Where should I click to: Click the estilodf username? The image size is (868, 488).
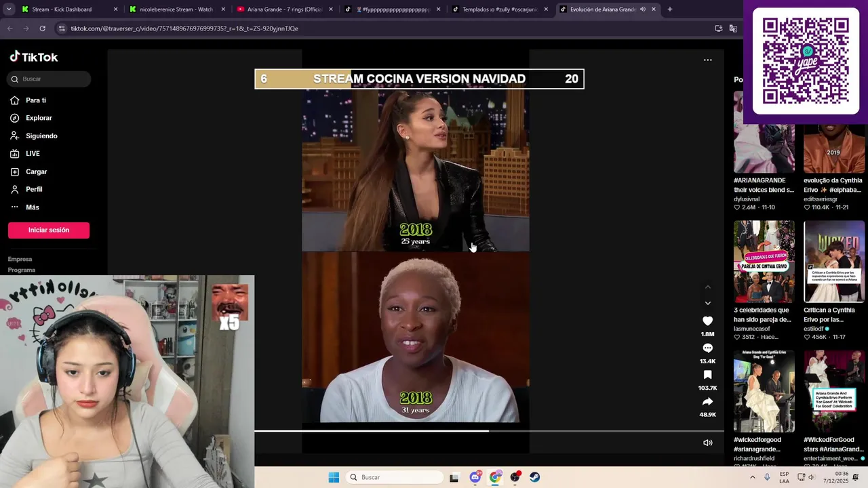coord(814,329)
